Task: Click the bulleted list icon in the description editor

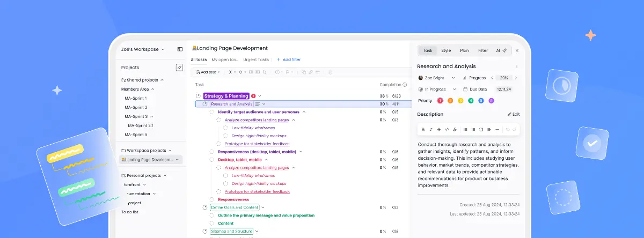Action: [465, 129]
